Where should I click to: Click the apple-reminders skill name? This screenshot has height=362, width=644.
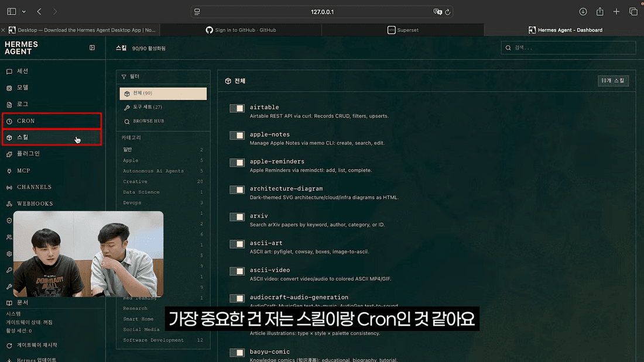click(277, 161)
